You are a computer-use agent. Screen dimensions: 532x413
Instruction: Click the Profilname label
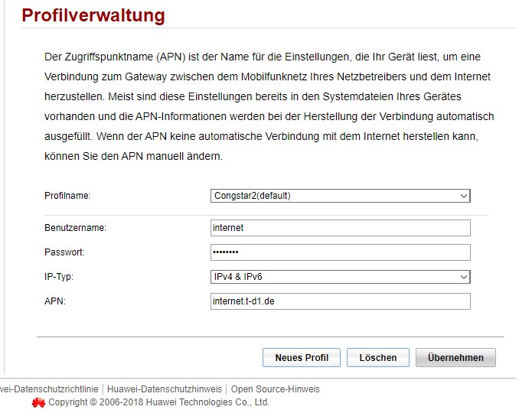67,196
